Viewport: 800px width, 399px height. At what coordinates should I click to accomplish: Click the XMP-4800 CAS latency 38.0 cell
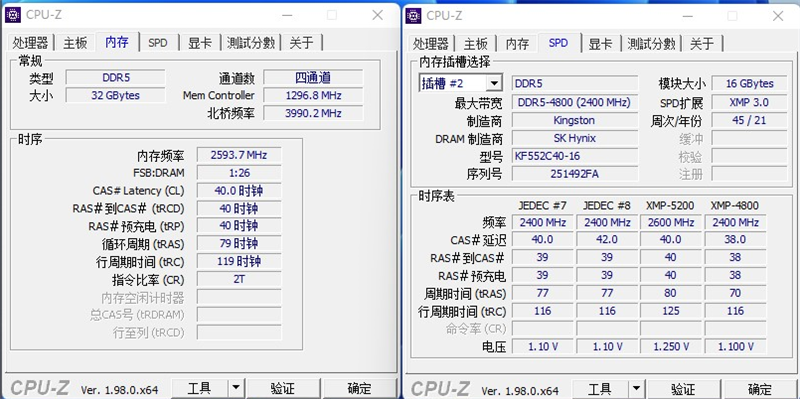[x=735, y=239]
